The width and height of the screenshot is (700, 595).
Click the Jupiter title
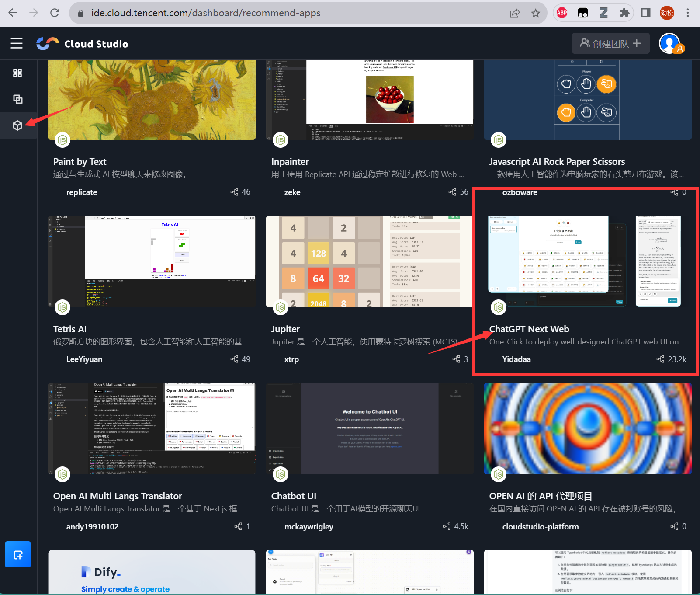coord(285,329)
